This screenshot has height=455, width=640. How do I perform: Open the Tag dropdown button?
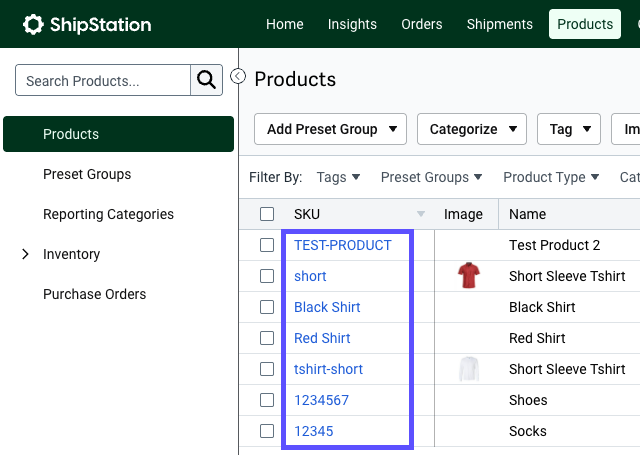coord(569,129)
